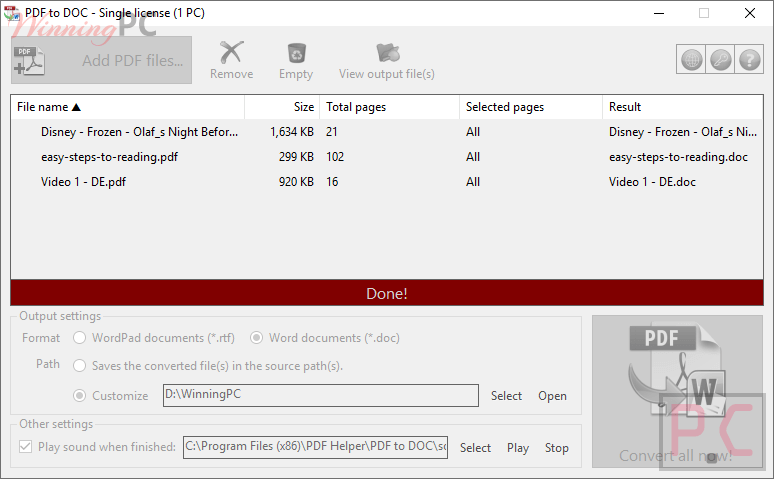Click Open next to output path

pos(552,396)
